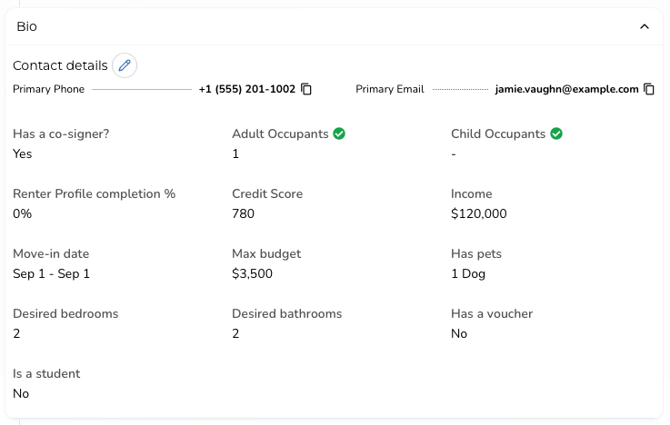This screenshot has height=425, width=670.
Task: Click the Has pets value 1 Dog
Action: (468, 274)
